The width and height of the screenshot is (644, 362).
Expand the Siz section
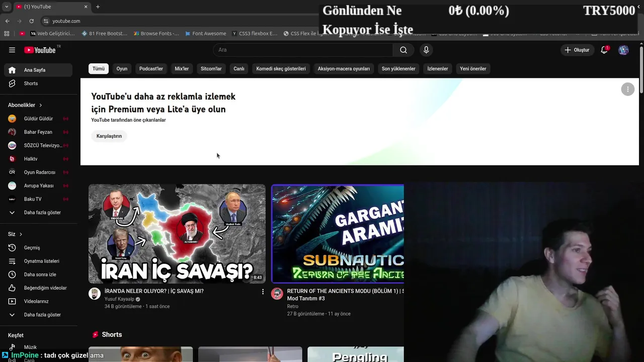click(15, 234)
